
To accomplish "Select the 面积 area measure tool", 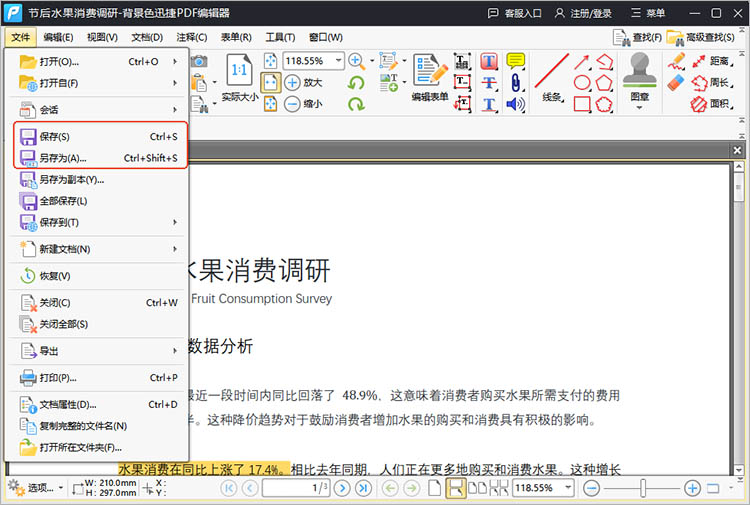I will click(713, 104).
